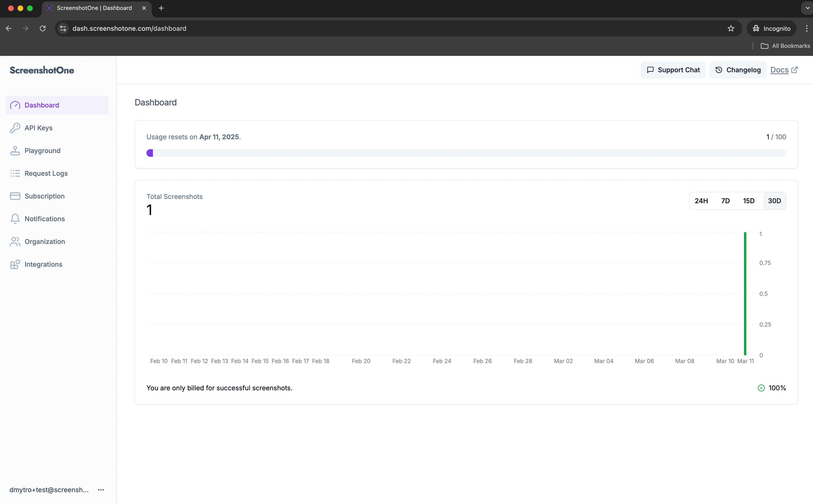This screenshot has height=504, width=813.
Task: Switch chart to 7D view
Action: click(726, 201)
